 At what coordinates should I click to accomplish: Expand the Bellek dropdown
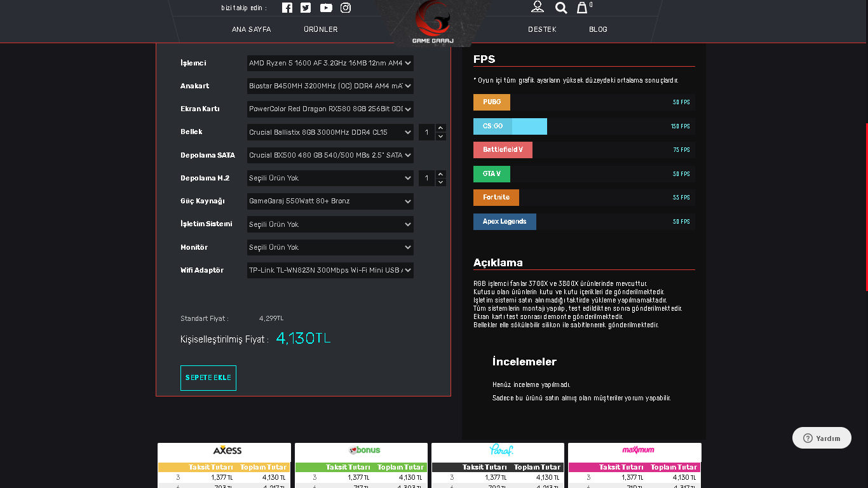click(x=330, y=132)
